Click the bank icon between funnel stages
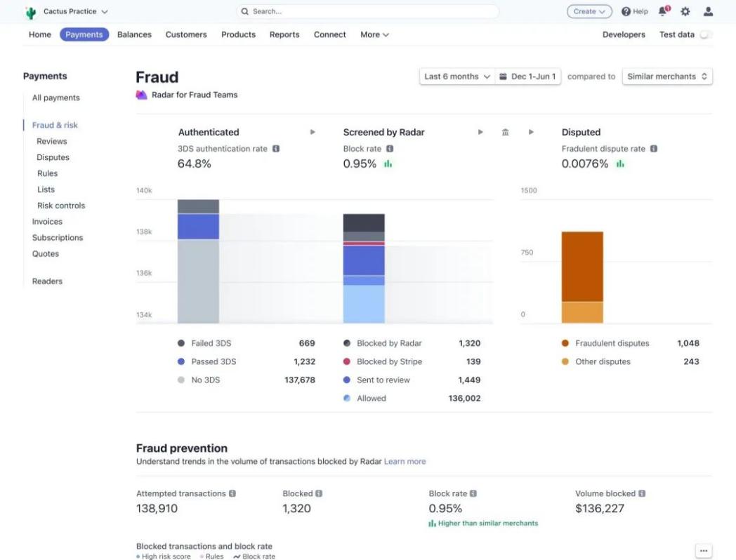The image size is (736, 560). 505,131
